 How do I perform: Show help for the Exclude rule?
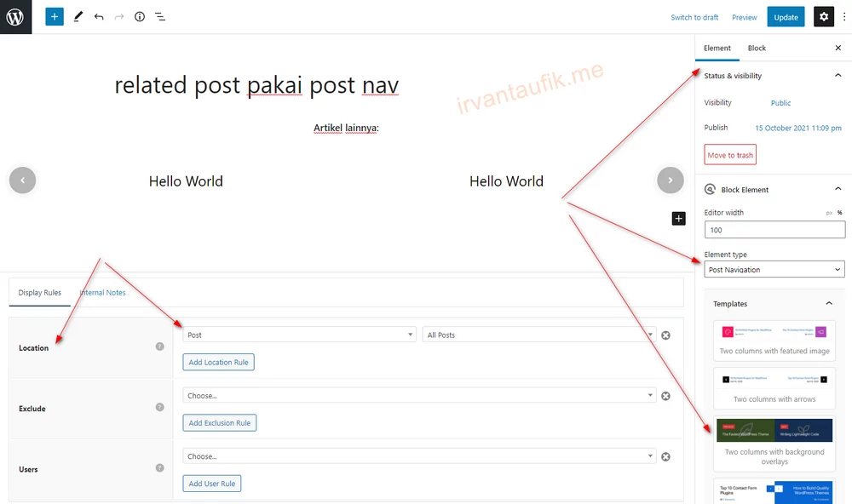click(x=160, y=407)
